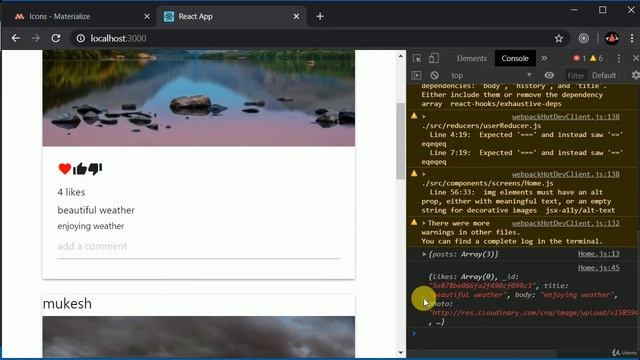Click the 'beautiful weather' post title
640x360 pixels.
(x=96, y=210)
